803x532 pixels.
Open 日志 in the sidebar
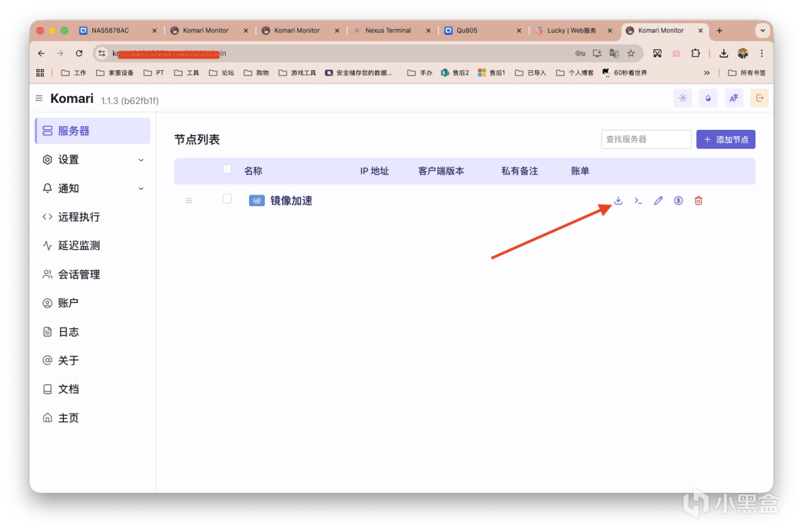(93, 332)
